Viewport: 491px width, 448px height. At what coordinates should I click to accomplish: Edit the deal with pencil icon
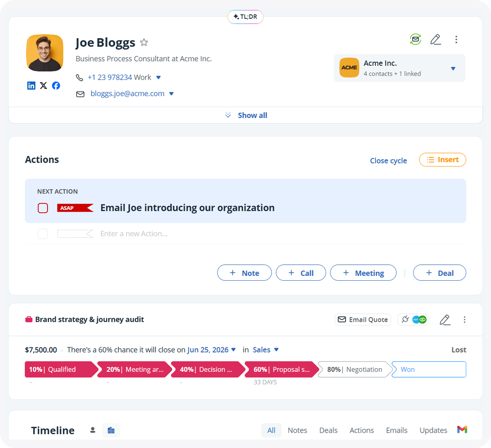(445, 320)
